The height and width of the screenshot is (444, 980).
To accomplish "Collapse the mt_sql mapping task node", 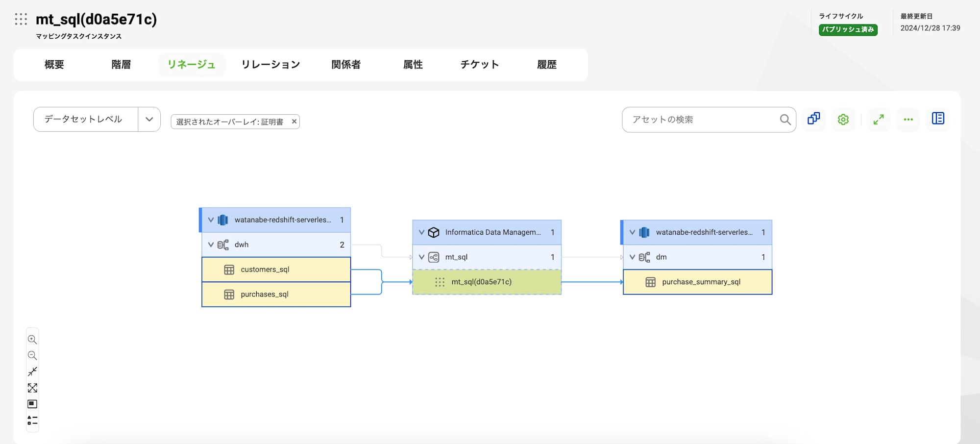I will [x=421, y=257].
